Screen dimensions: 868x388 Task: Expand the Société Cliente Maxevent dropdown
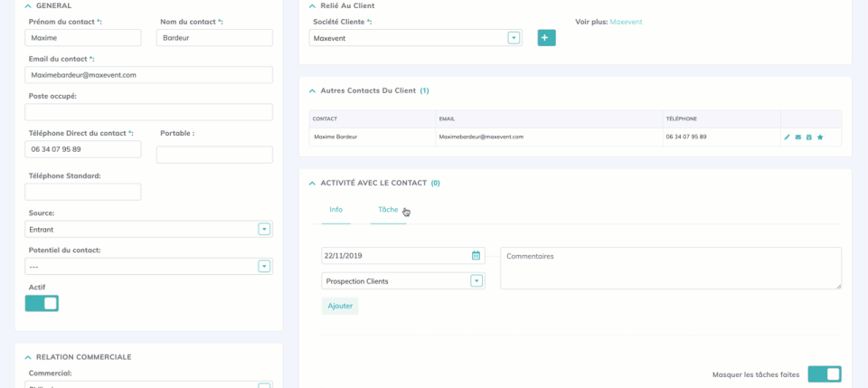coord(514,38)
